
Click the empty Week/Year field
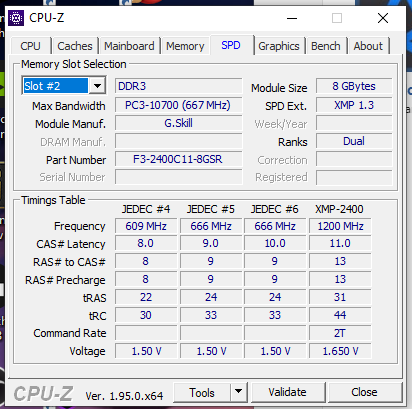point(354,124)
